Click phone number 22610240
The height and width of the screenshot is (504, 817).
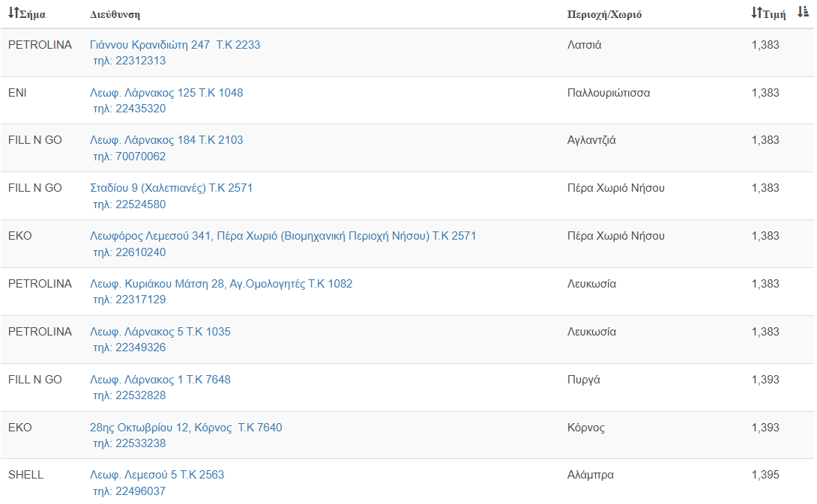point(140,252)
